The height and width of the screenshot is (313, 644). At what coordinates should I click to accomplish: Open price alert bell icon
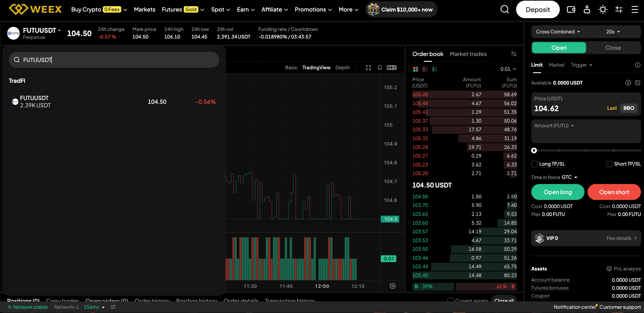click(x=379, y=68)
